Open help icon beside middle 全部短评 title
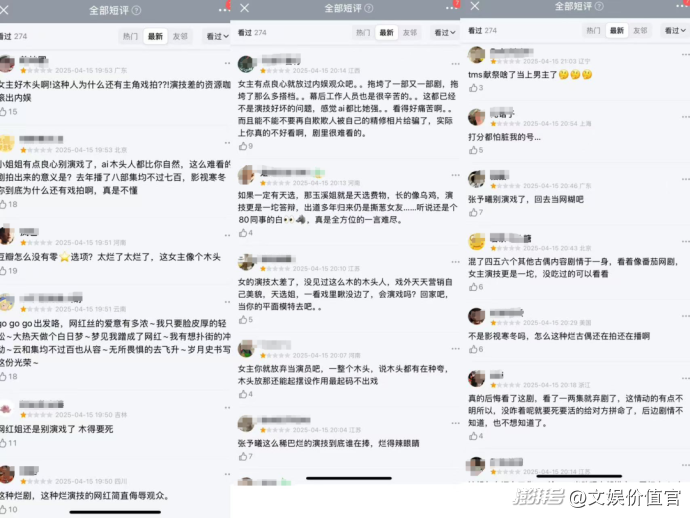The width and height of the screenshot is (690, 518). pyautogui.click(x=369, y=8)
